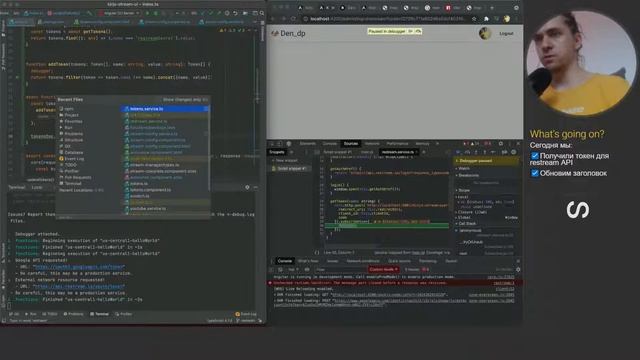Open Event Log from Recent Files popup

[x=74, y=159]
